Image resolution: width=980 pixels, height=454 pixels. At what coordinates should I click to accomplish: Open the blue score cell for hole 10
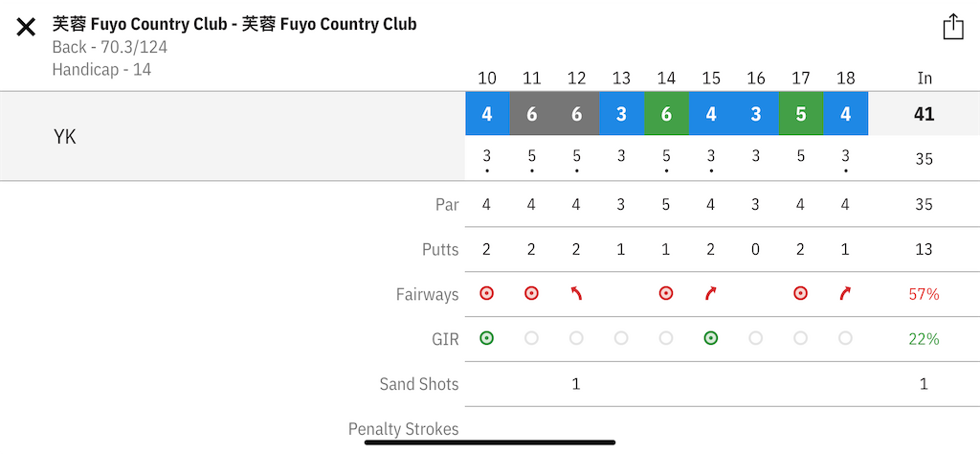487,114
